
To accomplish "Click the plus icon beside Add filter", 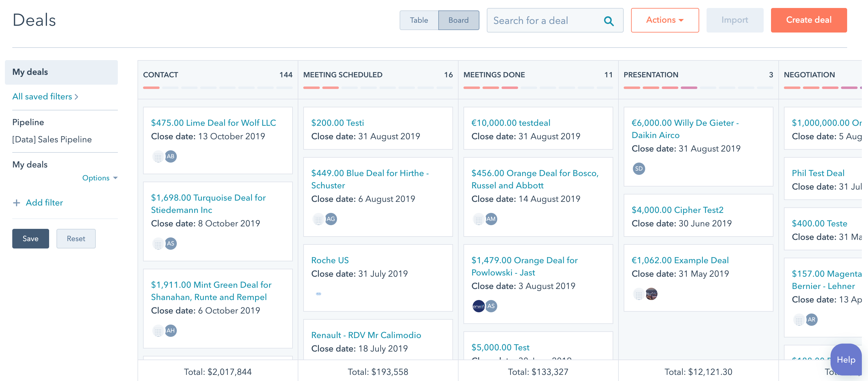I will tap(16, 203).
